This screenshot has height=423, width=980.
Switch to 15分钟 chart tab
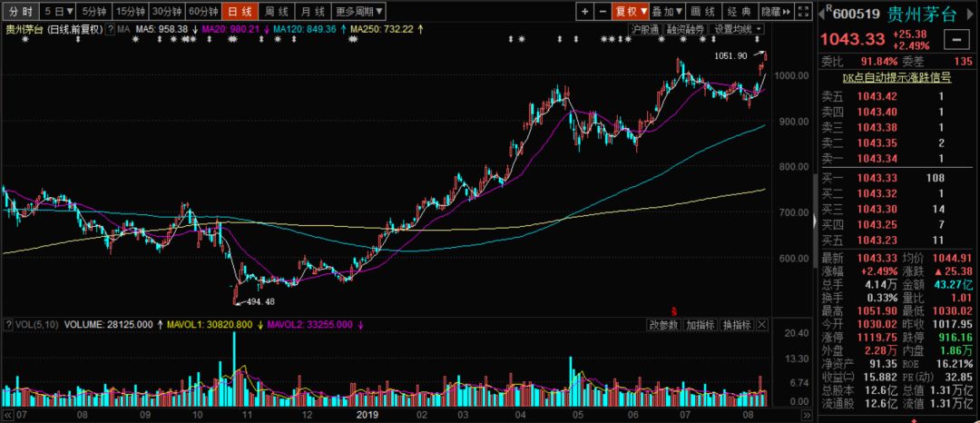click(132, 11)
